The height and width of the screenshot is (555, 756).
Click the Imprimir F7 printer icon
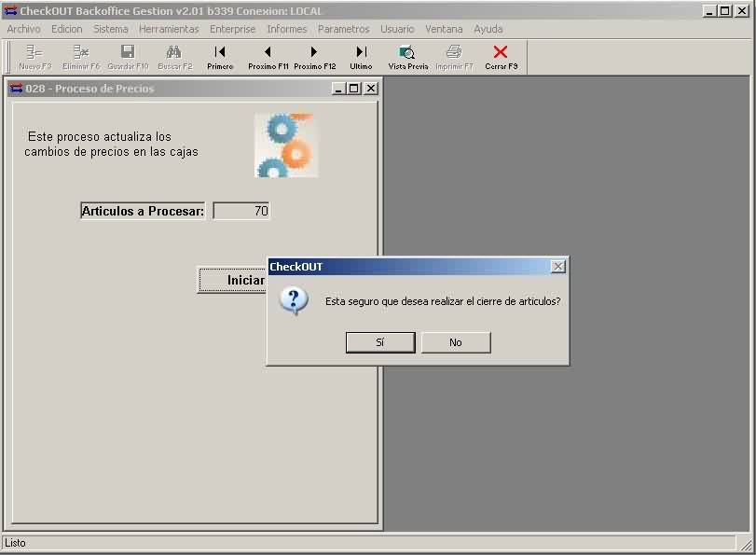click(x=454, y=57)
